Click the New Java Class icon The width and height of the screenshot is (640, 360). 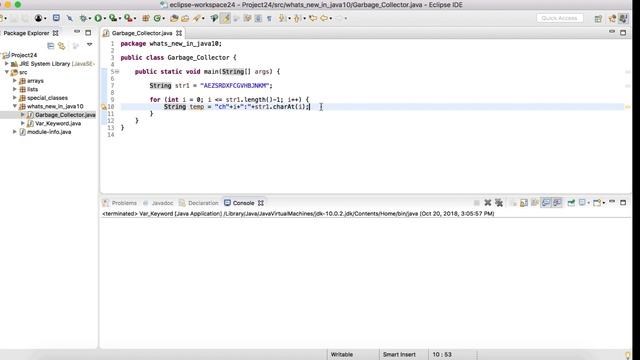pyautogui.click(x=157, y=18)
